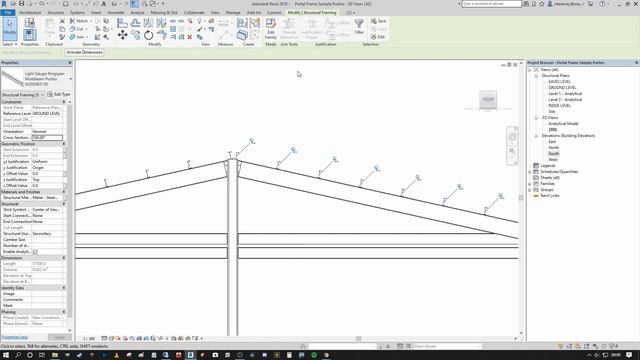Click the Save icon in Quick Access toolbar
The width and height of the screenshot is (640, 360).
pos(22,4)
